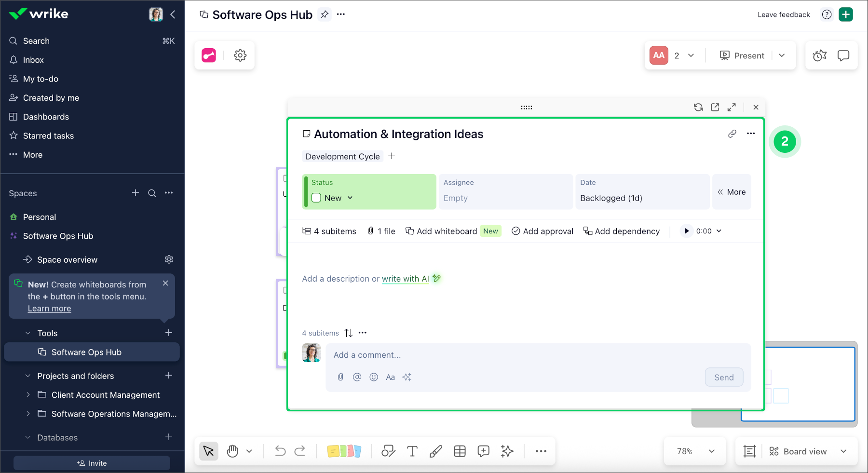Expand the Board view dropdown
The image size is (868, 473).
point(843,451)
